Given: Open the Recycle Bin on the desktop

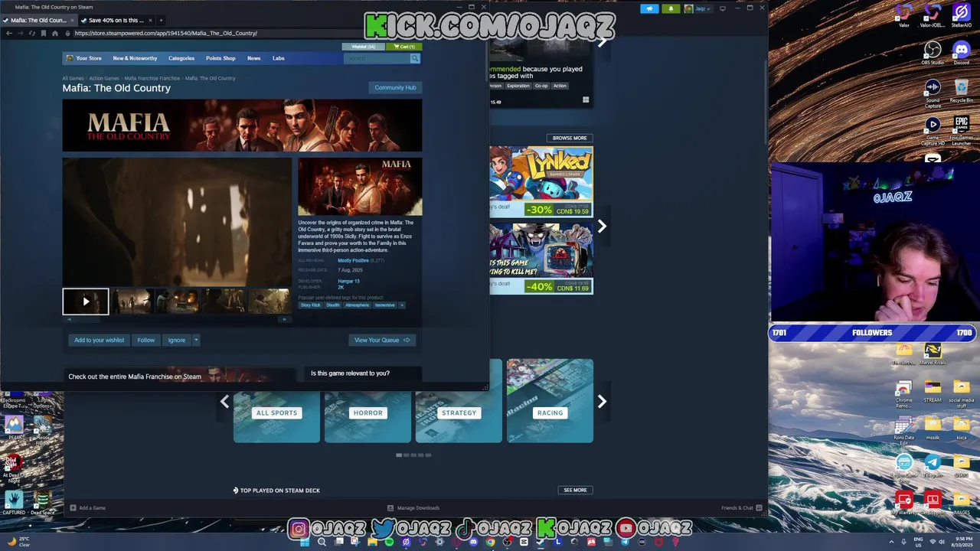Looking at the screenshot, I should [x=961, y=90].
